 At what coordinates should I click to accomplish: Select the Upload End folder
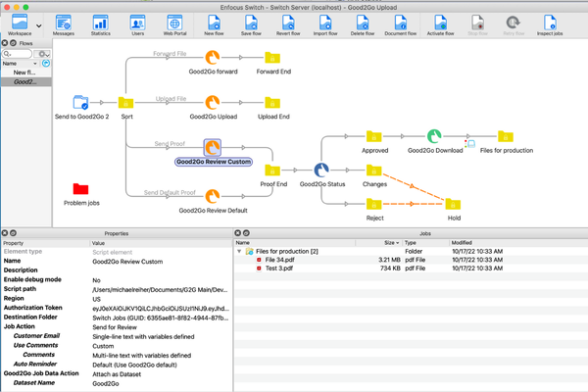272,103
